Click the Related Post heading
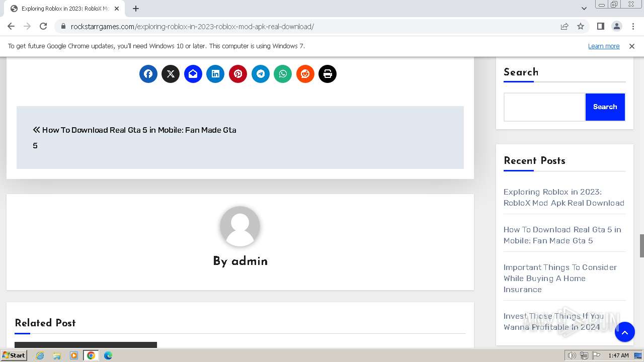 tap(45, 323)
